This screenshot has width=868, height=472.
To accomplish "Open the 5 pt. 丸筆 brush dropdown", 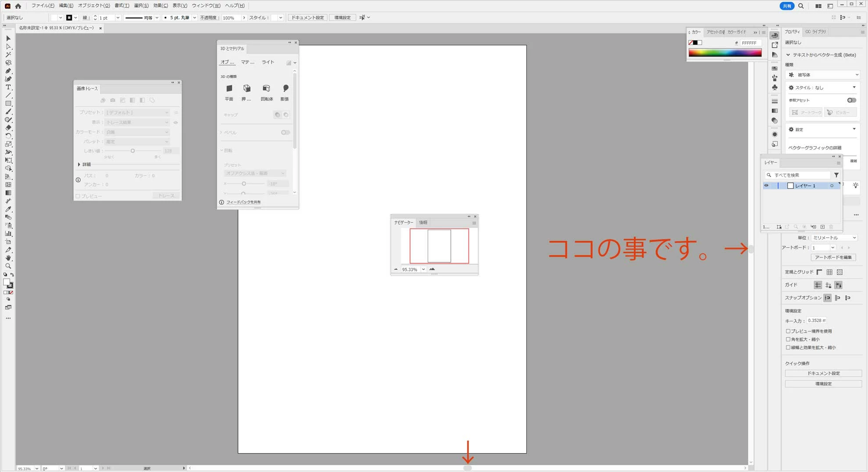I will tap(194, 18).
